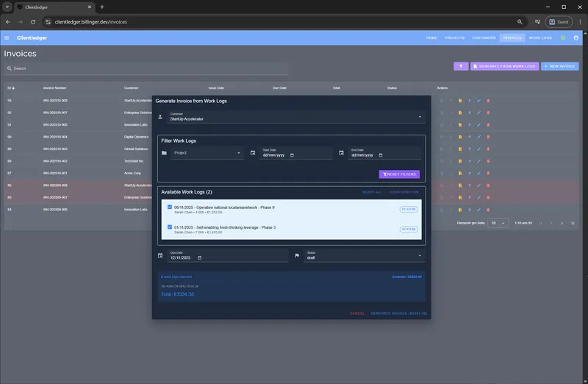Viewport: 588px width, 384px height.
Task: Click the edit pencil icon for INV-202510-008
Action: pyautogui.click(x=479, y=101)
